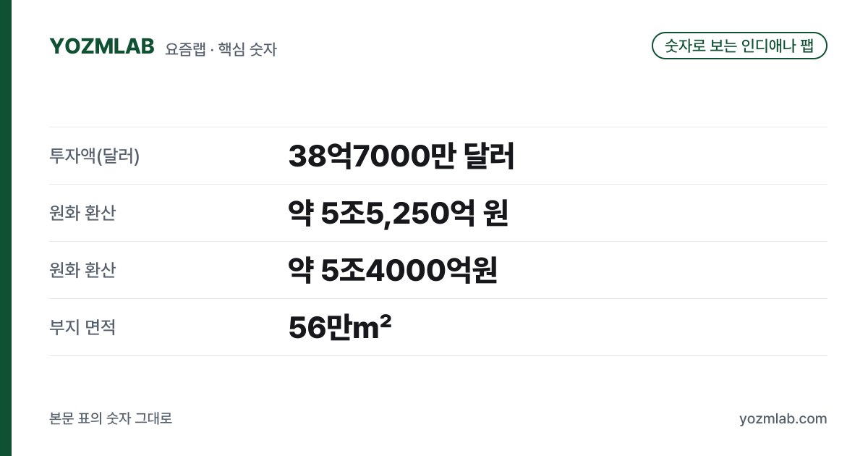Select the 투자액(달러) row label
Screen dimensions: 868x456
[95, 156]
